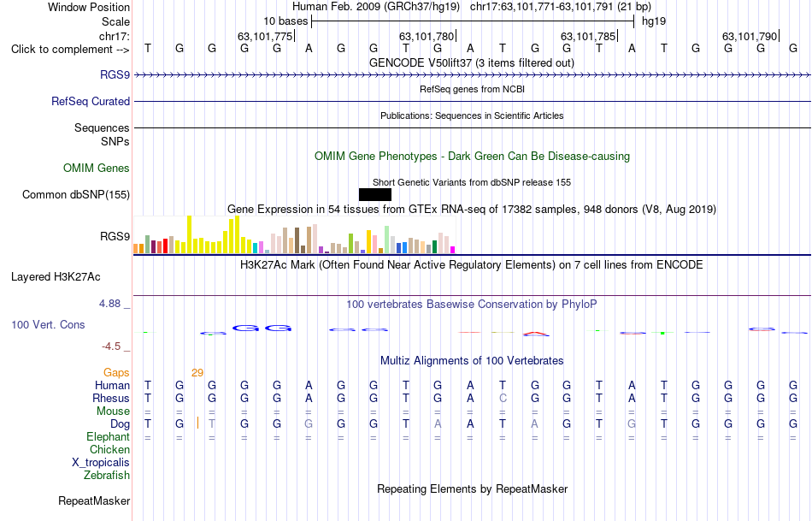The image size is (812, 521).
Task: Click the gray C base in Rhesus row
Action: tap(503, 398)
